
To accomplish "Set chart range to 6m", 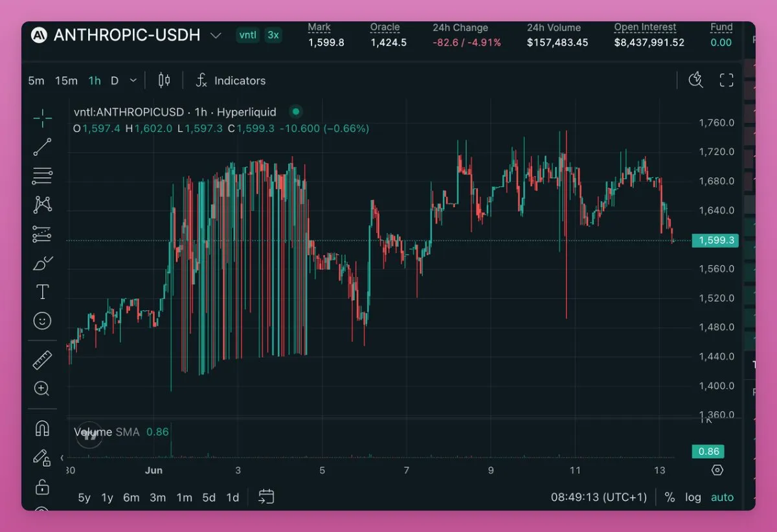I will click(131, 498).
